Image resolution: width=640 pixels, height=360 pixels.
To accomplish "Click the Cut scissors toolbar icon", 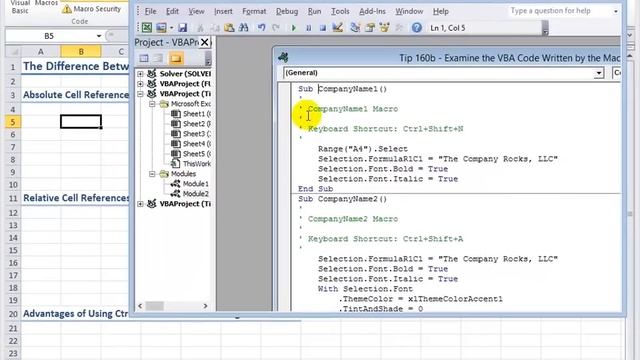I will pos(200,28).
